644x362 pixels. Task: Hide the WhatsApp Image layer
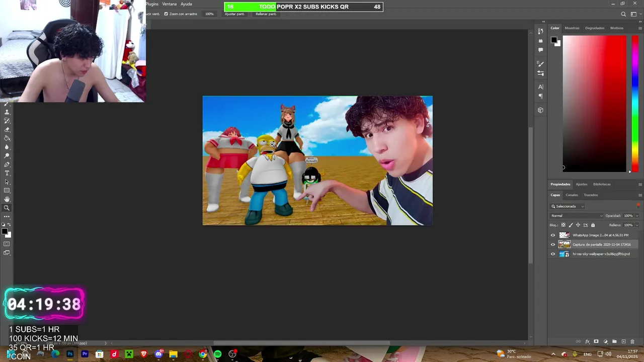point(553,235)
